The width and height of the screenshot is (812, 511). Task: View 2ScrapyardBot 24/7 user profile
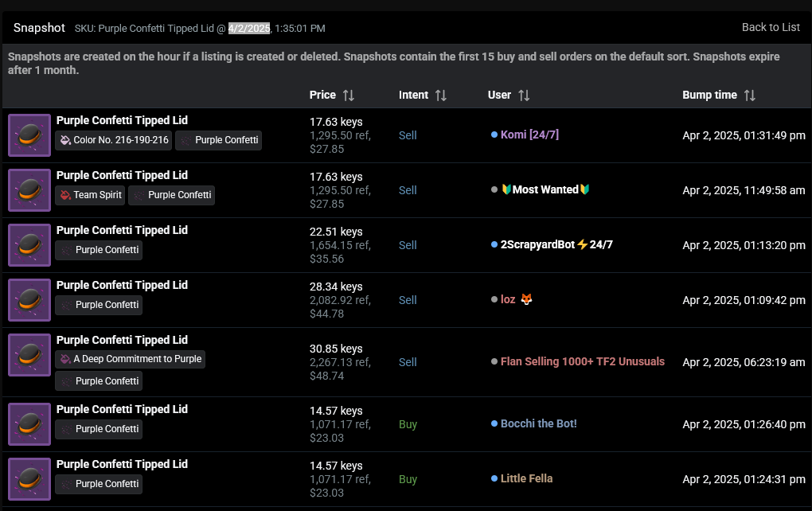(x=556, y=245)
